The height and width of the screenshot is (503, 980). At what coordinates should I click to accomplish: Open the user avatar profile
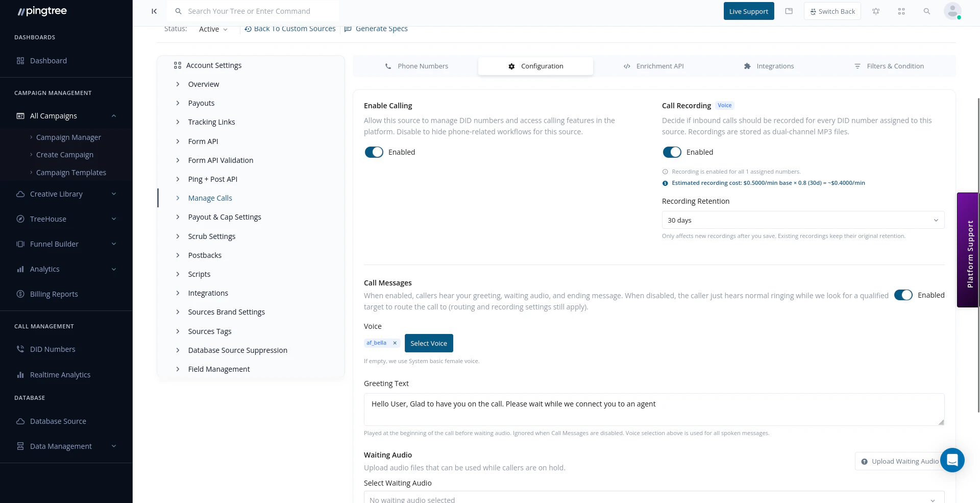click(952, 11)
